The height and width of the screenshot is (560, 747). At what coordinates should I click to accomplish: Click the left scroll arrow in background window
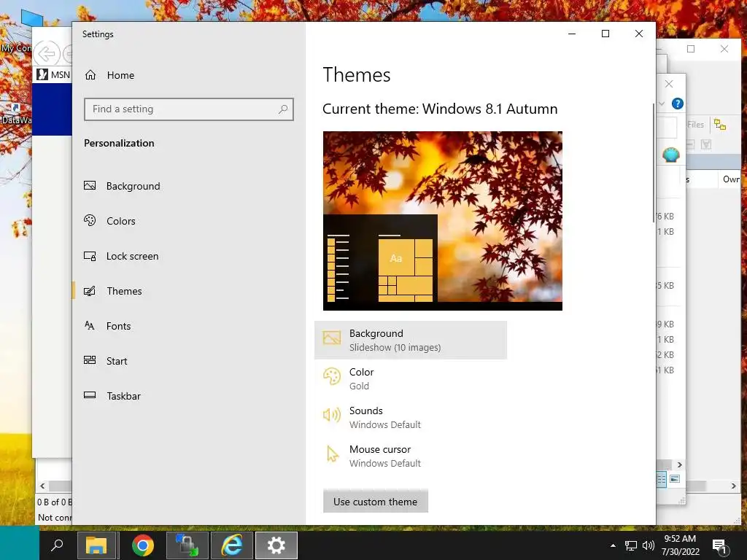tap(42, 486)
